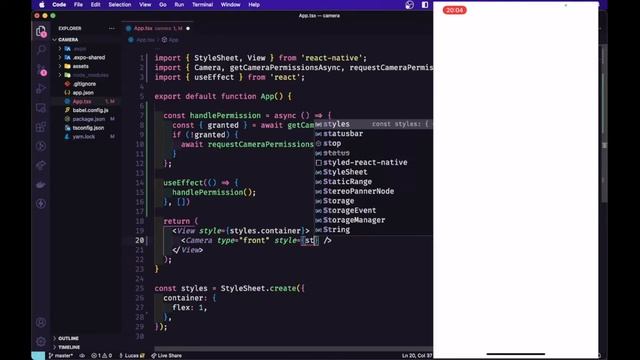640x360 pixels.
Task: Click the Explorer more actions ellipsis
Action: [x=111, y=28]
